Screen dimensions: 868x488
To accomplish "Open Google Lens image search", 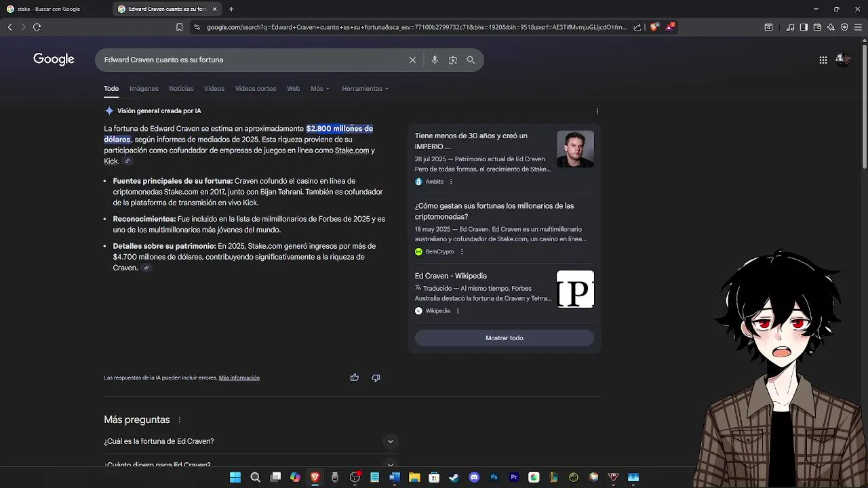I will click(453, 60).
